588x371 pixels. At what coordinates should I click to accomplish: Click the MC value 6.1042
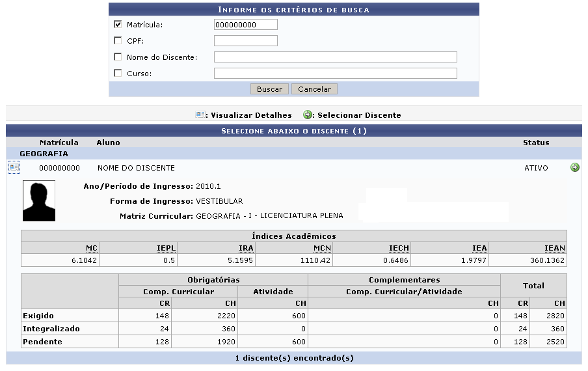pyautogui.click(x=84, y=260)
